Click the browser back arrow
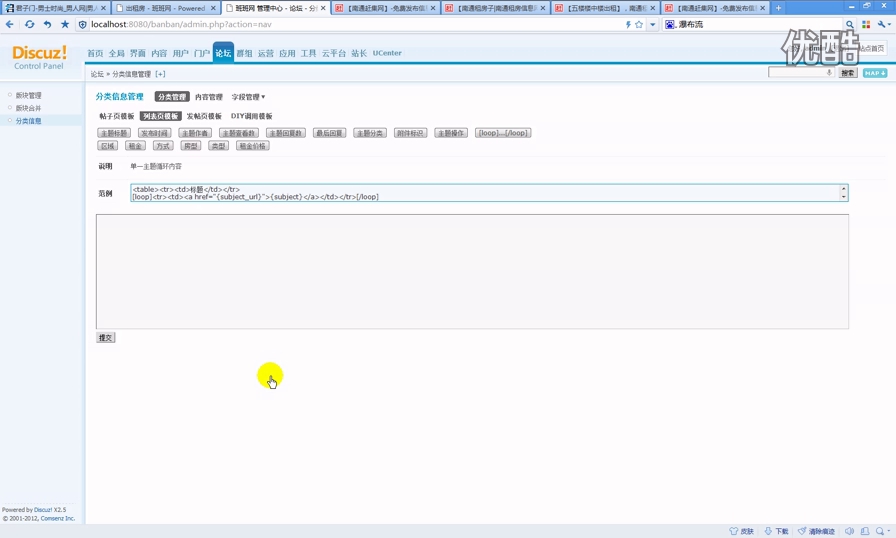This screenshot has width=896, height=538. [x=10, y=24]
